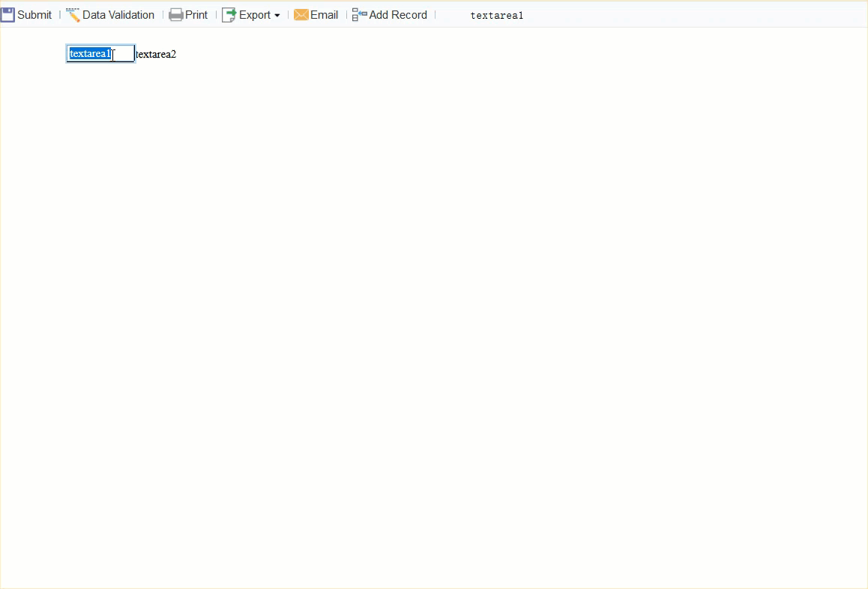Image resolution: width=868 pixels, height=589 pixels.
Task: Click the textarea2 field label
Action: (x=155, y=54)
